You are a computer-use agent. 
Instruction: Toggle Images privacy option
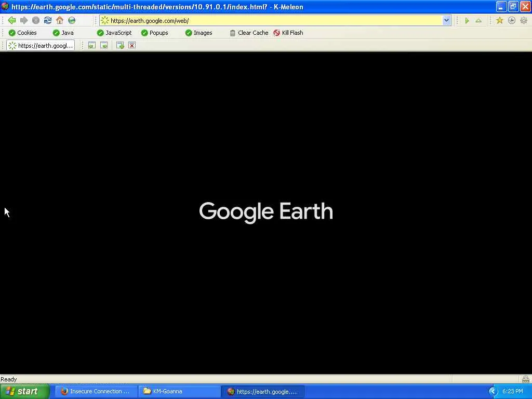(x=199, y=33)
